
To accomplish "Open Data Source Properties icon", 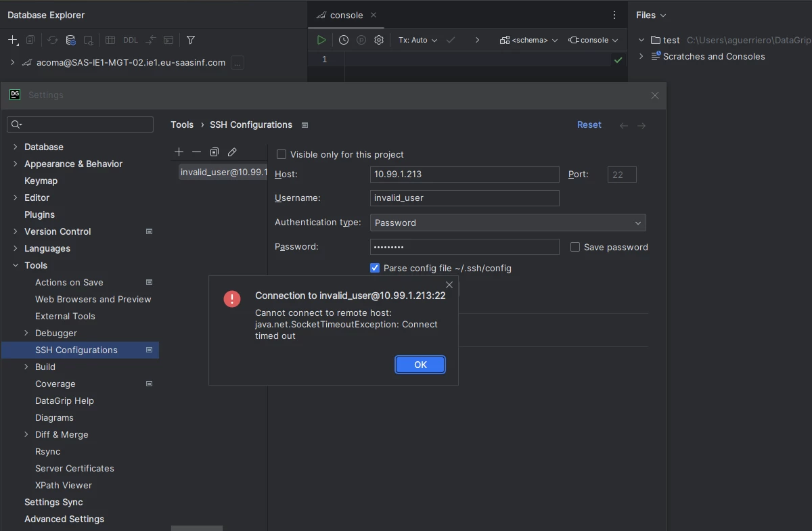I will tap(70, 40).
